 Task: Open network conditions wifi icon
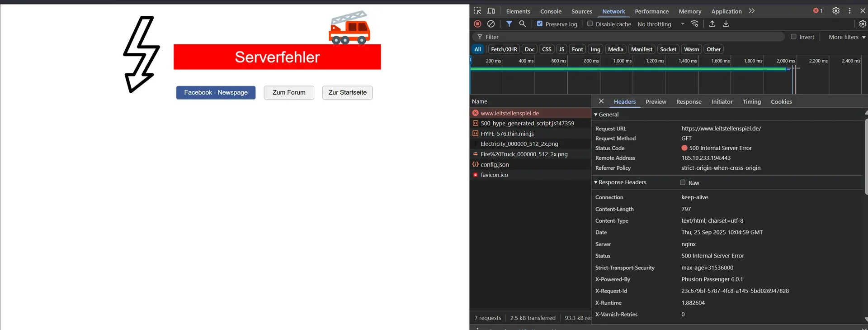695,24
